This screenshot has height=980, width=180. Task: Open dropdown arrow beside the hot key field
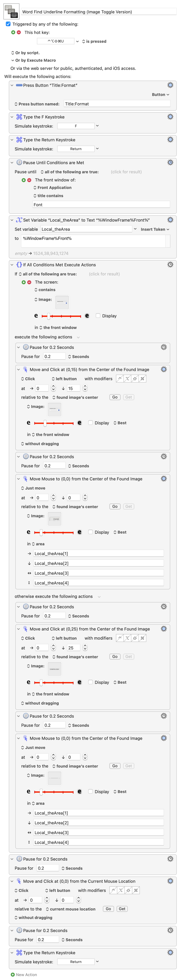point(78,41)
